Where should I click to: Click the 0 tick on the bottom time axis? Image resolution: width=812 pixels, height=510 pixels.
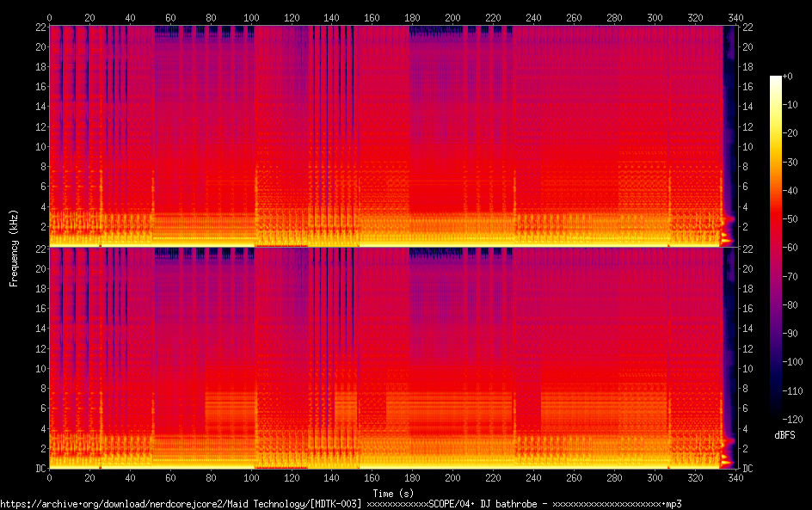[49, 476]
